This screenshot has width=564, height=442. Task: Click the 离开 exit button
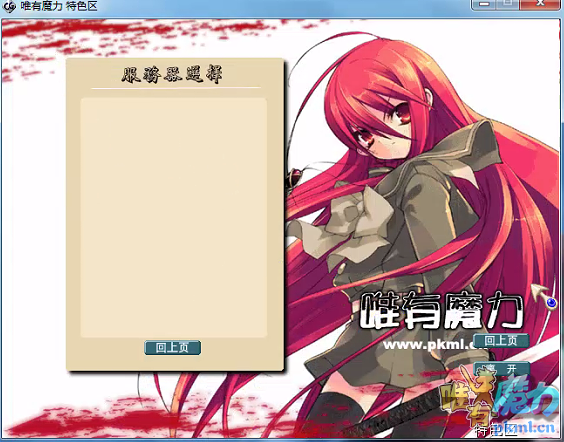point(501,369)
